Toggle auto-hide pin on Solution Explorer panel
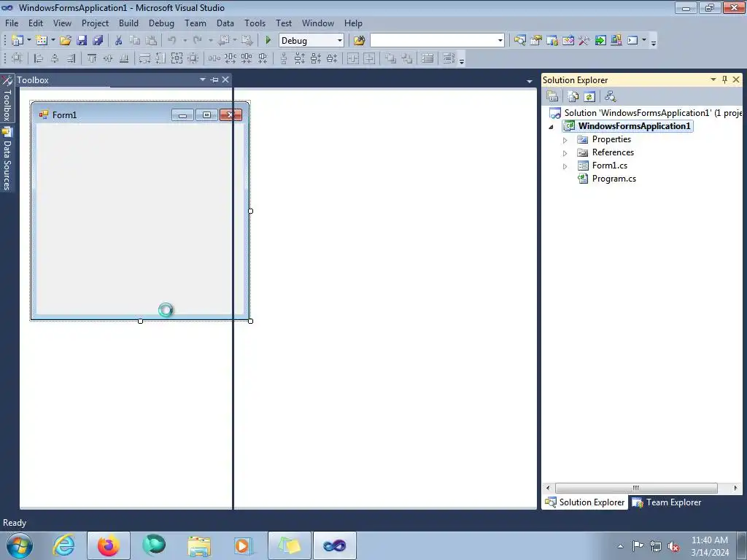This screenshot has height=560, width=747. [x=724, y=79]
